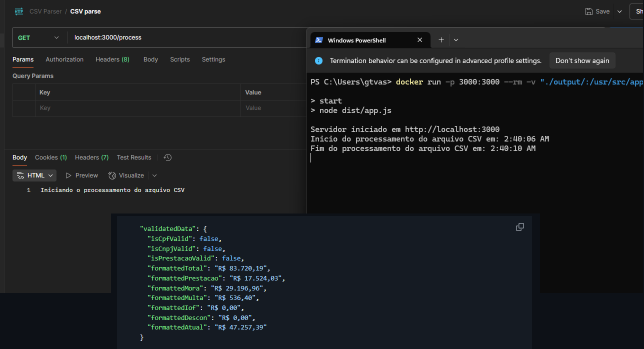Click the Query Params heading
The width and height of the screenshot is (644, 349).
[33, 76]
